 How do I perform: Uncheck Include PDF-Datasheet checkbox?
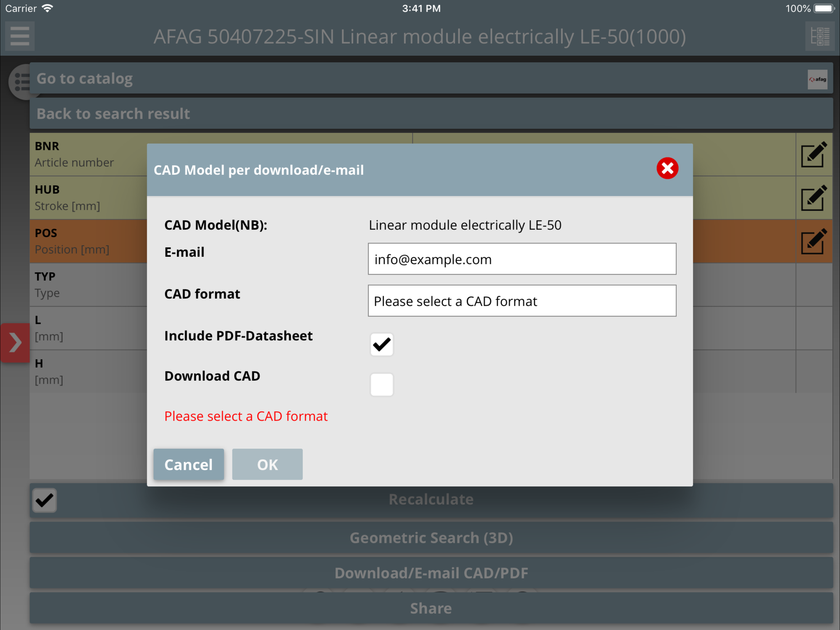click(x=382, y=344)
